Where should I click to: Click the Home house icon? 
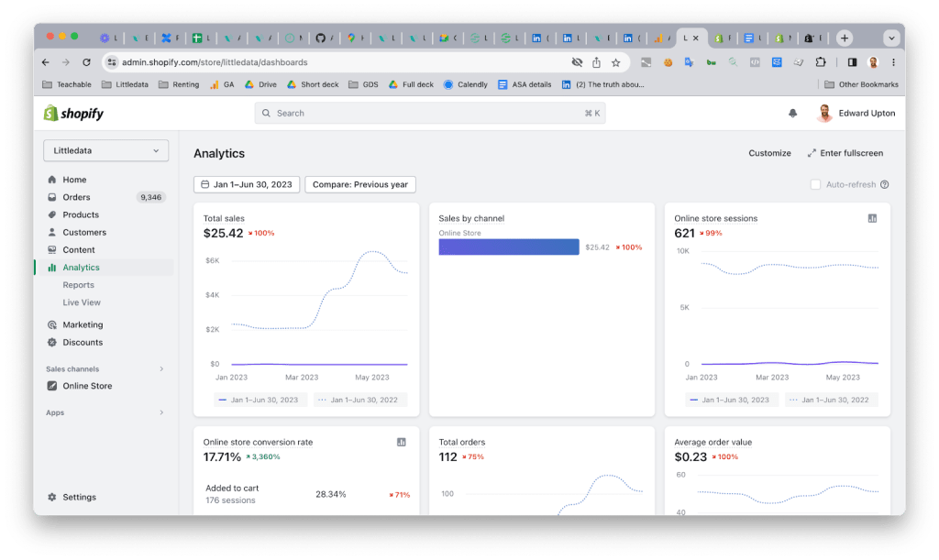click(x=52, y=180)
